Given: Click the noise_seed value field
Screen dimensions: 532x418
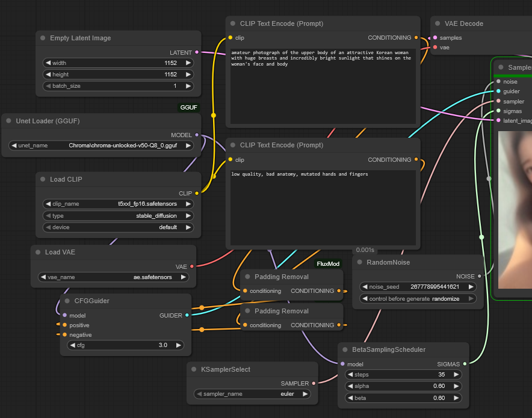Looking at the screenshot, I should click(418, 287).
